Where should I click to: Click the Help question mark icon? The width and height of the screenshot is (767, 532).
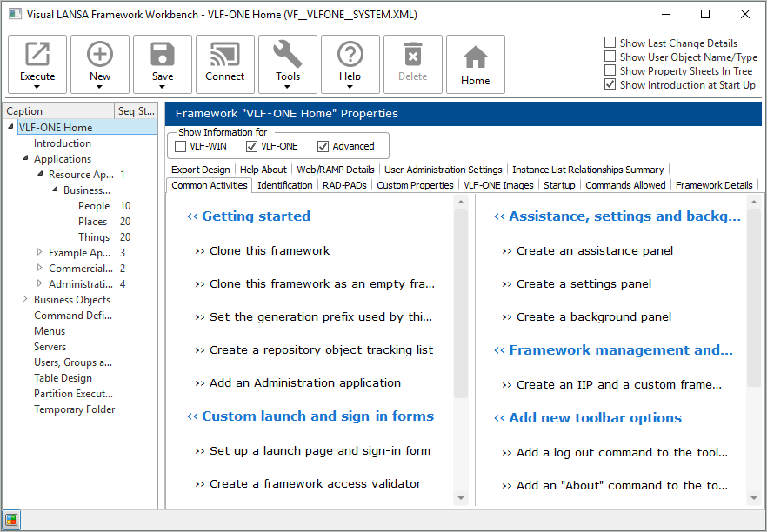(350, 56)
